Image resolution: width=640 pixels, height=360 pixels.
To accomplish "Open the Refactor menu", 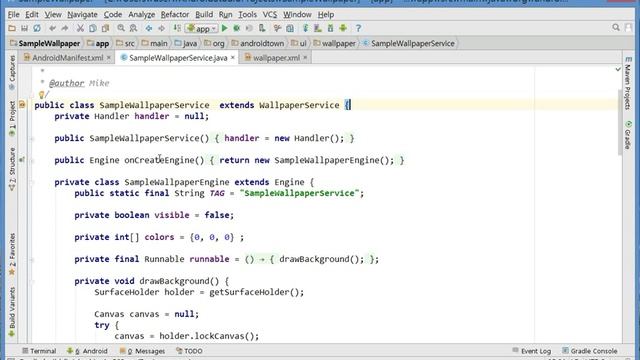I will [x=174, y=14].
